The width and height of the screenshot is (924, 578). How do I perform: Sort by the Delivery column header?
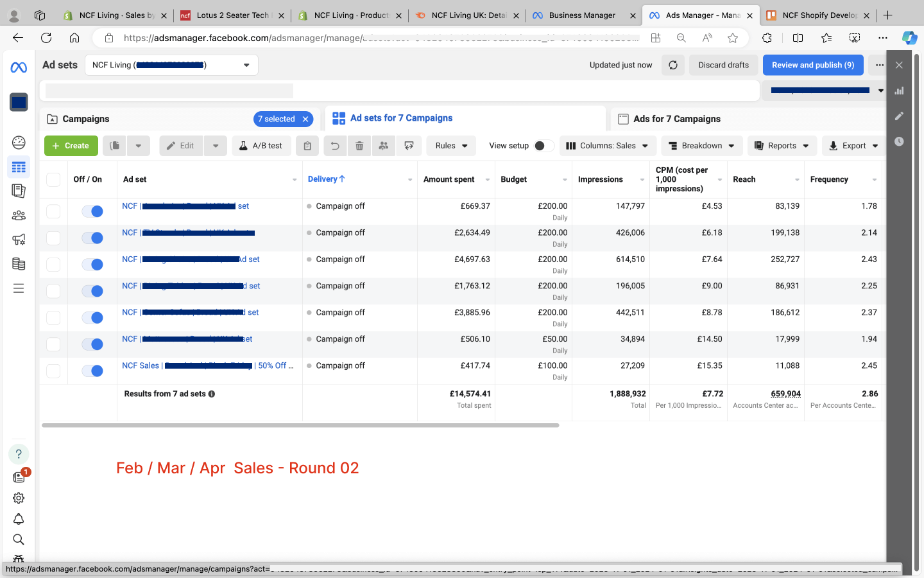tap(327, 179)
